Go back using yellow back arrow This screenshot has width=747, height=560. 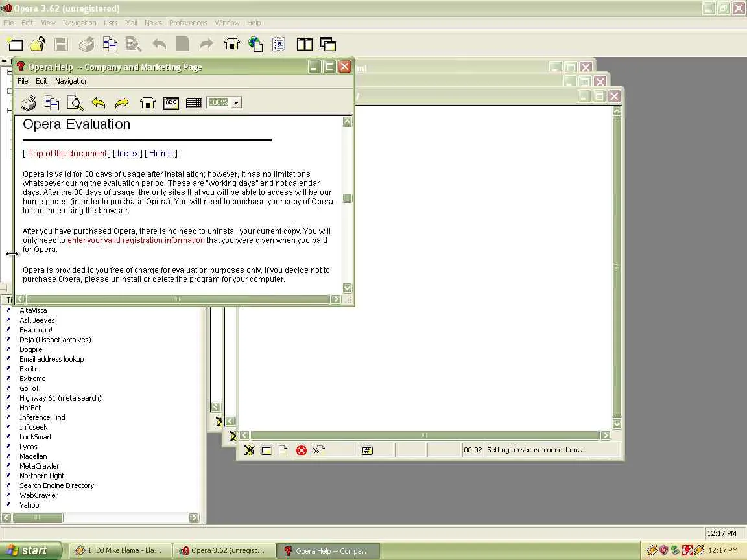[x=99, y=103]
